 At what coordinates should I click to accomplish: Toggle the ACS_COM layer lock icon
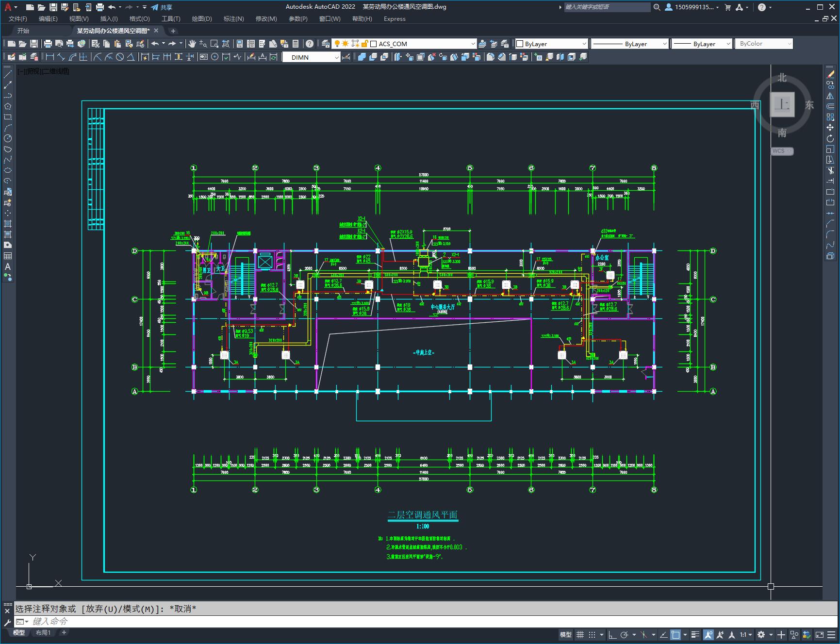[x=364, y=44]
